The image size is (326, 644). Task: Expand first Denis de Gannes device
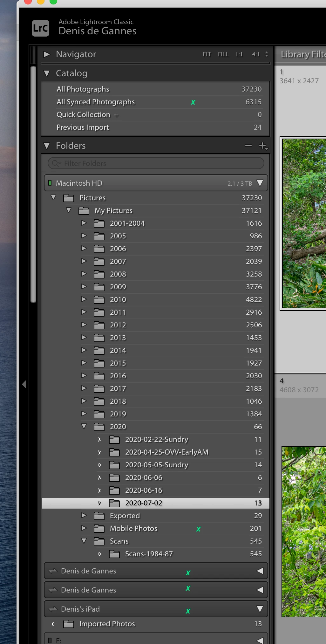pyautogui.click(x=260, y=571)
